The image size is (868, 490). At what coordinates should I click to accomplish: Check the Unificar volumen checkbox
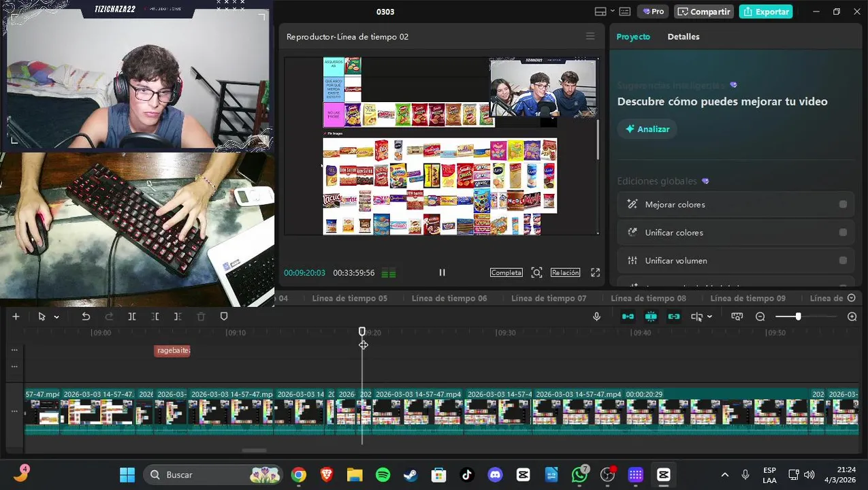(843, 261)
